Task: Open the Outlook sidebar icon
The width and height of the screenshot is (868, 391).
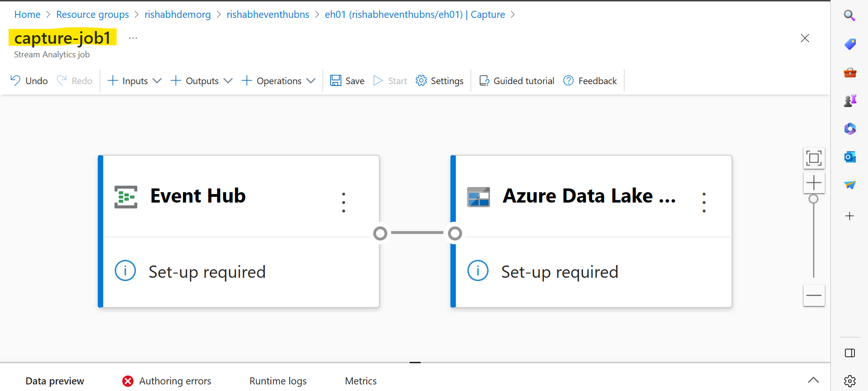Action: pos(850,157)
